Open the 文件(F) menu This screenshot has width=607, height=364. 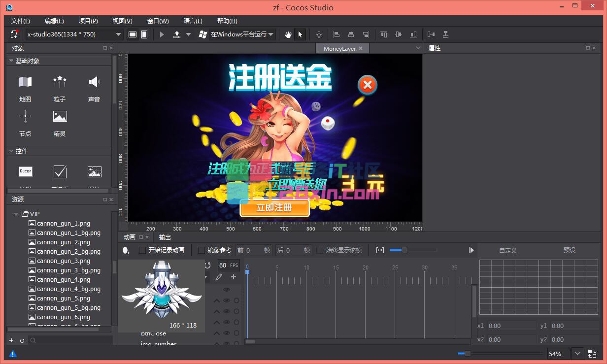pyautogui.click(x=21, y=21)
